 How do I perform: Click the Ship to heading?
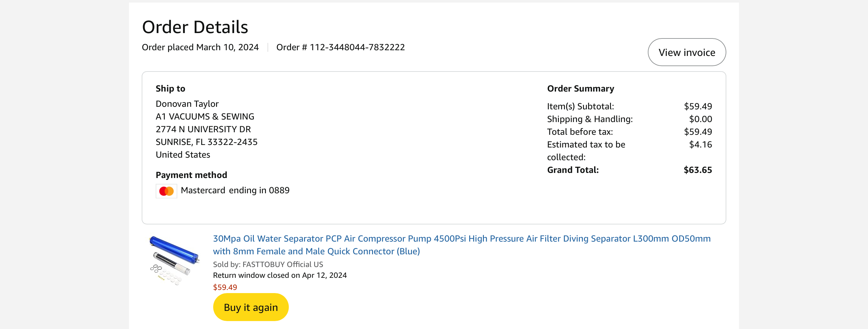(170, 89)
